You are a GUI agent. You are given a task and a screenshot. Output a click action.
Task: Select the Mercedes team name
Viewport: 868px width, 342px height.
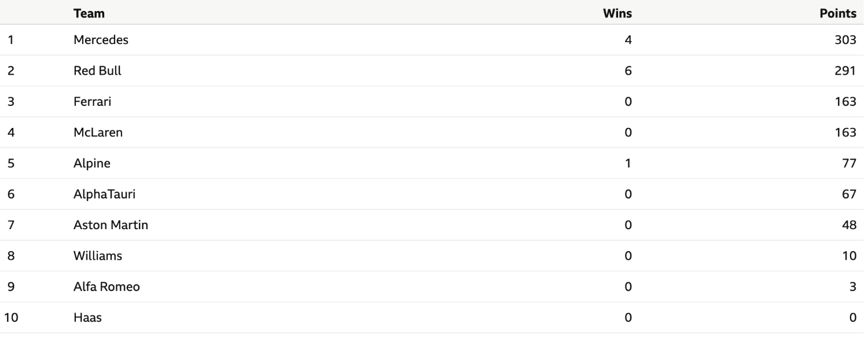[x=101, y=40]
